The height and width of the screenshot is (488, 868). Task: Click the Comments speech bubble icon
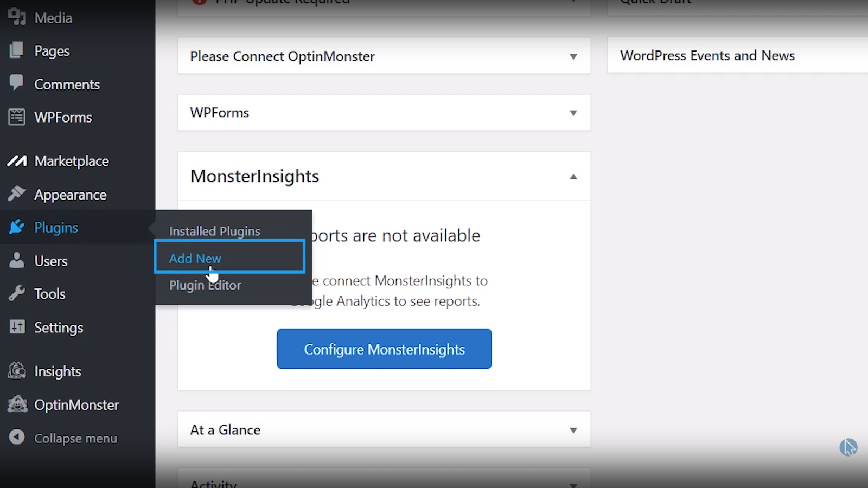(17, 83)
